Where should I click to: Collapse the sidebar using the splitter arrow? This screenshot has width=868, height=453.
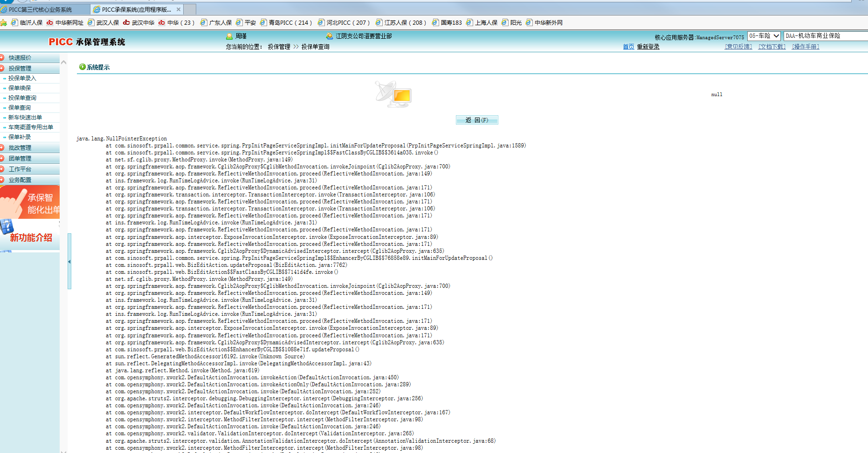(x=69, y=261)
